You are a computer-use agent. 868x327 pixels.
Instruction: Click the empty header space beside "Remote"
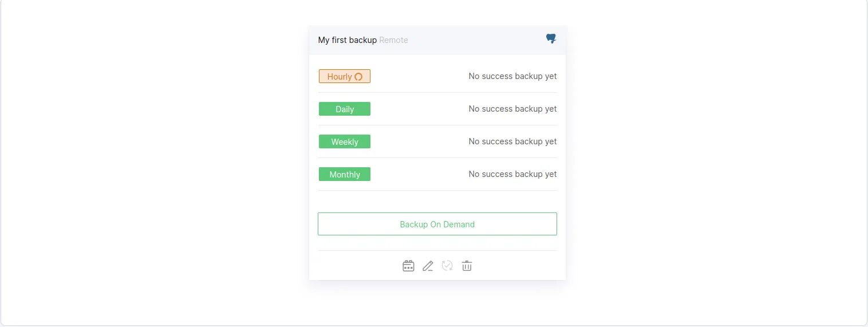(x=475, y=40)
